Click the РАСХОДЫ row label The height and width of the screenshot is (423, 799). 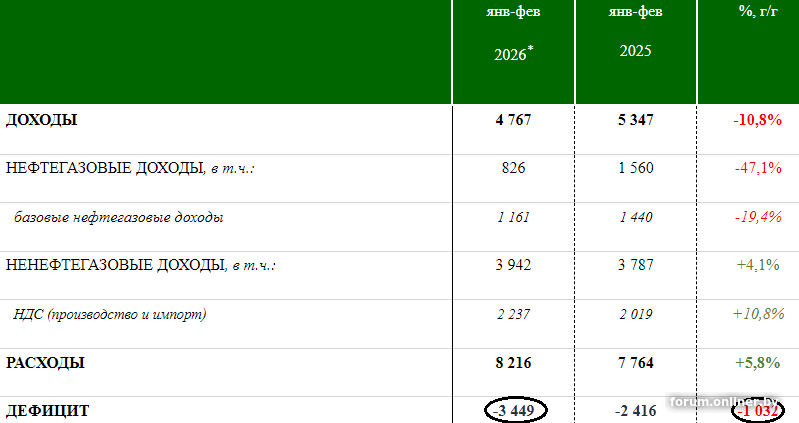click(45, 363)
